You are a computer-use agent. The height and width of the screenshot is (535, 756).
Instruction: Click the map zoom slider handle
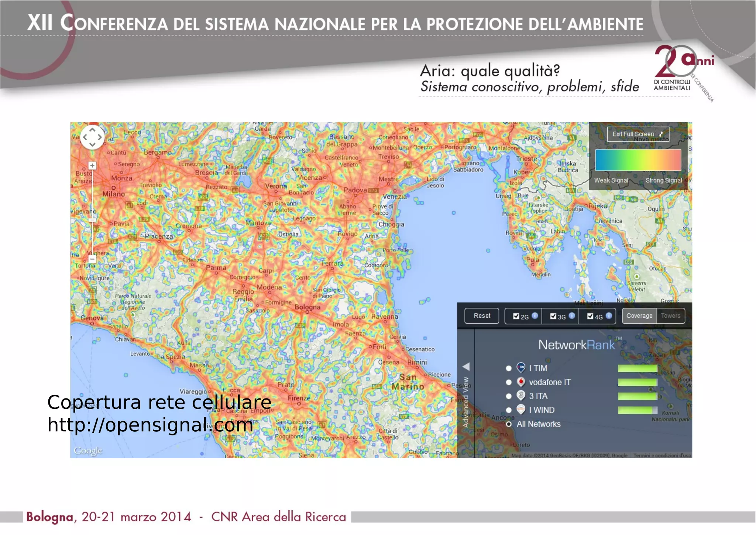pyautogui.click(x=92, y=220)
